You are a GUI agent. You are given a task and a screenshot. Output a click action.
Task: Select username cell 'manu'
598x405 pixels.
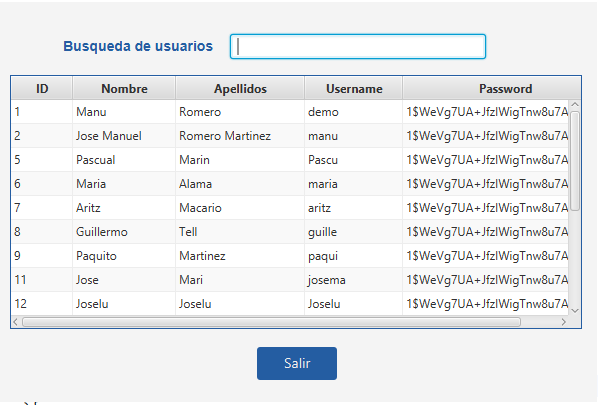coord(354,136)
